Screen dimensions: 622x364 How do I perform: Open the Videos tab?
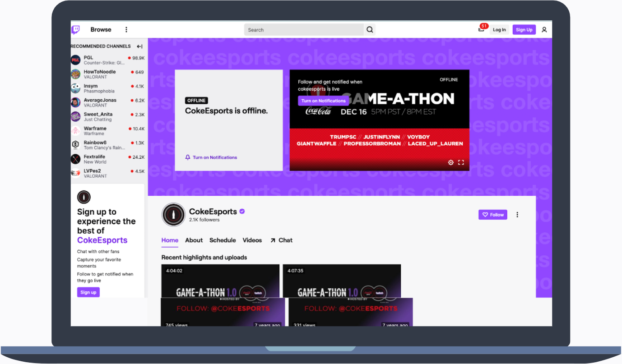(x=252, y=240)
